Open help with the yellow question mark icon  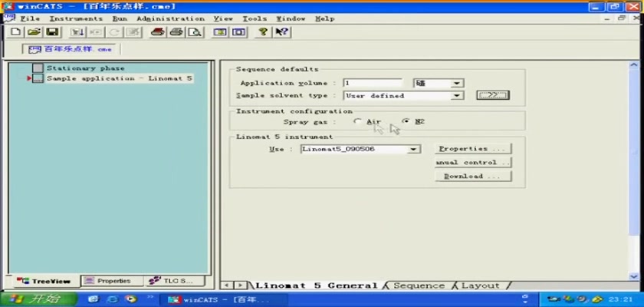263,32
